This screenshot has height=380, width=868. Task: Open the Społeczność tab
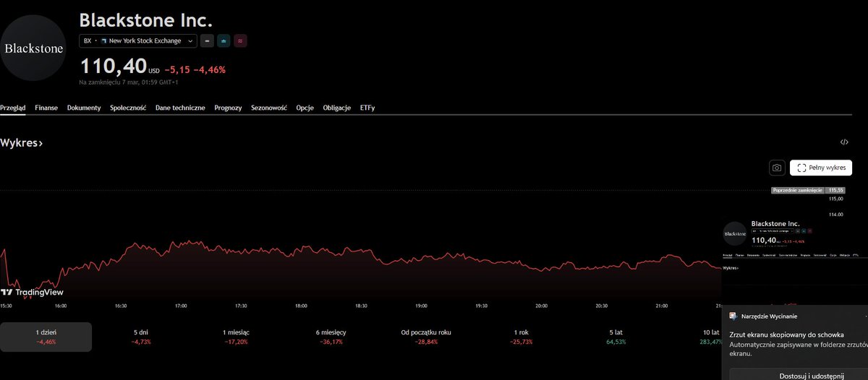(x=128, y=108)
